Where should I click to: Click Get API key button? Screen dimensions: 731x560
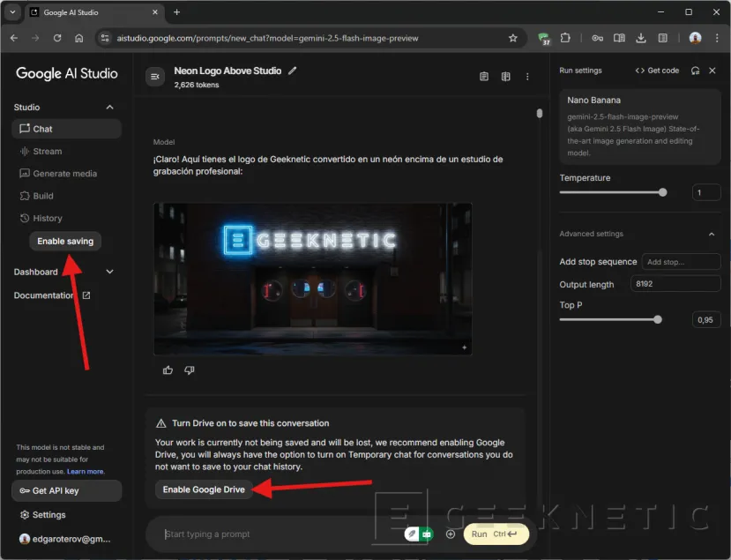(67, 491)
